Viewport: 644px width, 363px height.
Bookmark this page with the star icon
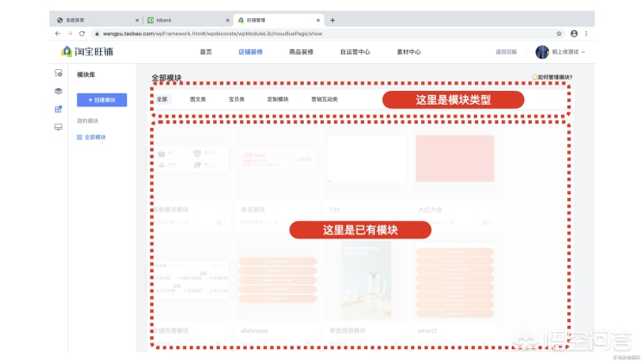coord(559,34)
